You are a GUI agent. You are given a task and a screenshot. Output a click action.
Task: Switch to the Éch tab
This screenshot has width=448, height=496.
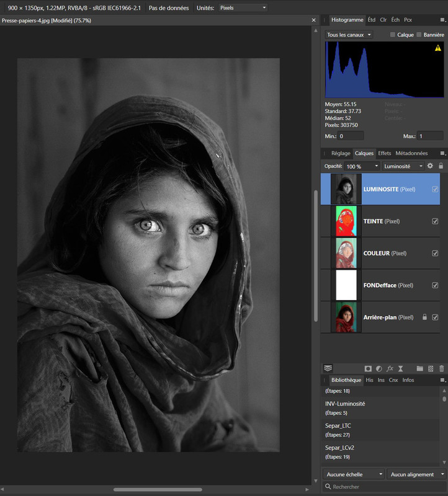(x=395, y=20)
